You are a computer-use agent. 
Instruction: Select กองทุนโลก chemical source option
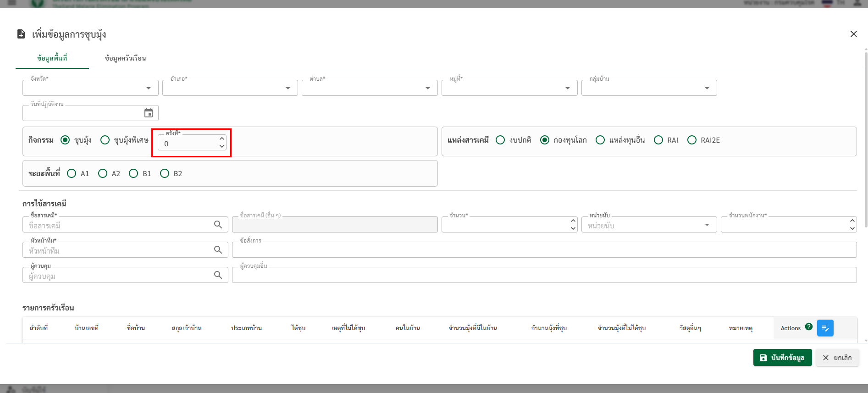click(545, 140)
